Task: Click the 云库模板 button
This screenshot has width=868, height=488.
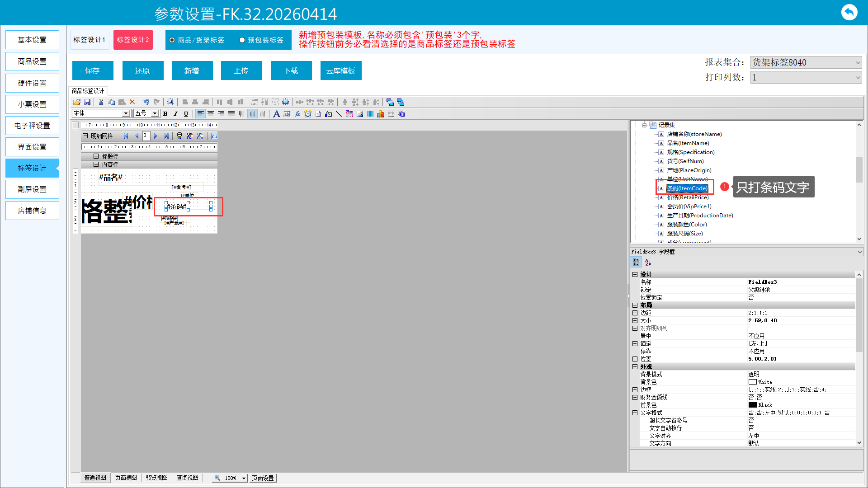Action: pos(340,70)
